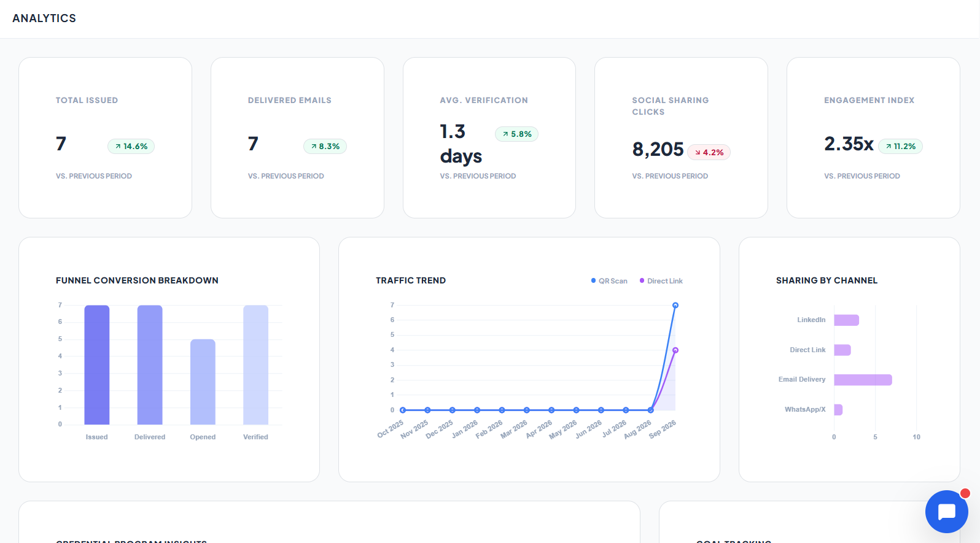Image resolution: width=980 pixels, height=543 pixels.
Task: Click the Email Delivery channel bar
Action: click(863, 380)
